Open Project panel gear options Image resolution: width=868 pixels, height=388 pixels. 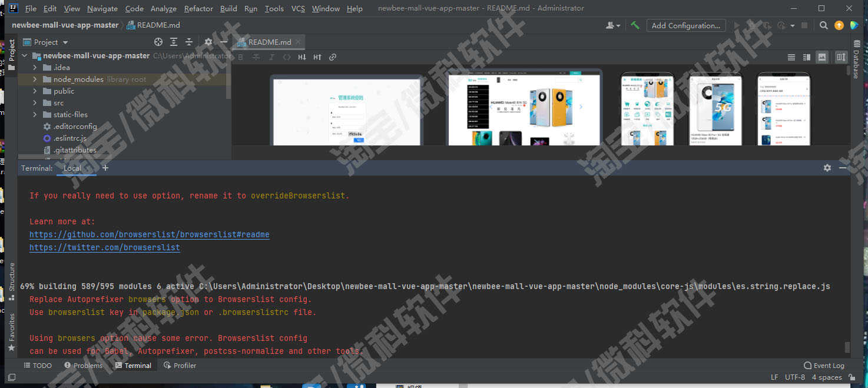point(208,42)
